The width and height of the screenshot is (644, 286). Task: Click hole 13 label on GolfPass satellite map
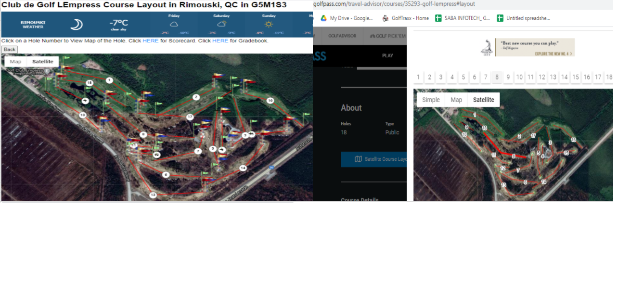tap(503, 185)
